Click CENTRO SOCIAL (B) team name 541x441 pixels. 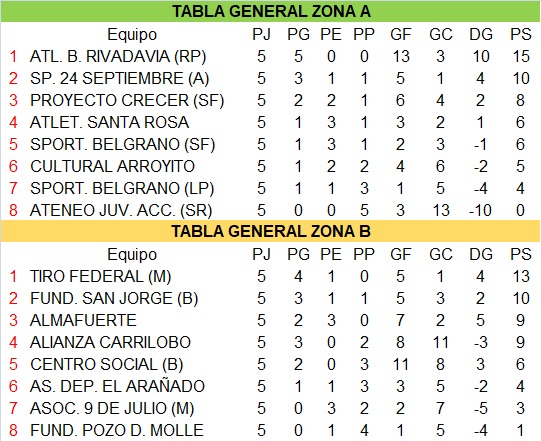[107, 365]
